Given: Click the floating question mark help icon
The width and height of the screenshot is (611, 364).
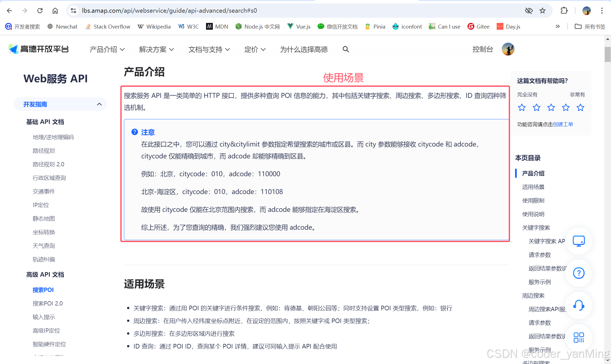Looking at the screenshot, I should click(579, 273).
